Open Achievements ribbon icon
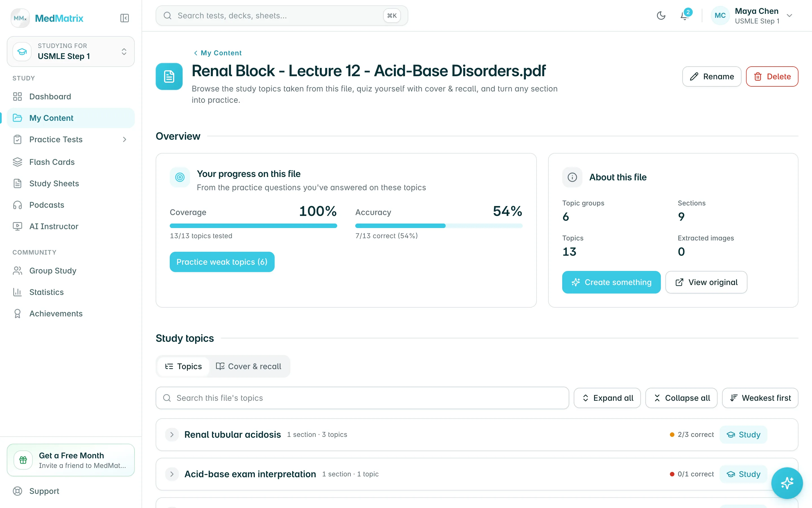 click(17, 314)
